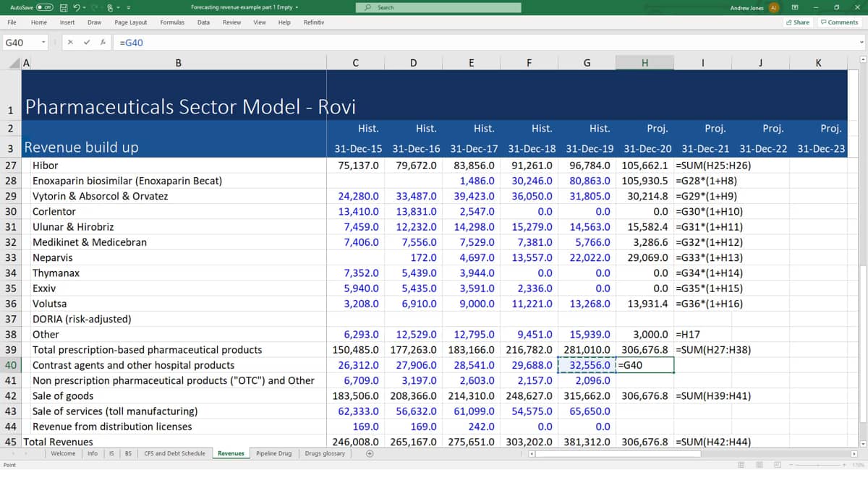Open the View ribbon tab
868x488 pixels.
[260, 22]
